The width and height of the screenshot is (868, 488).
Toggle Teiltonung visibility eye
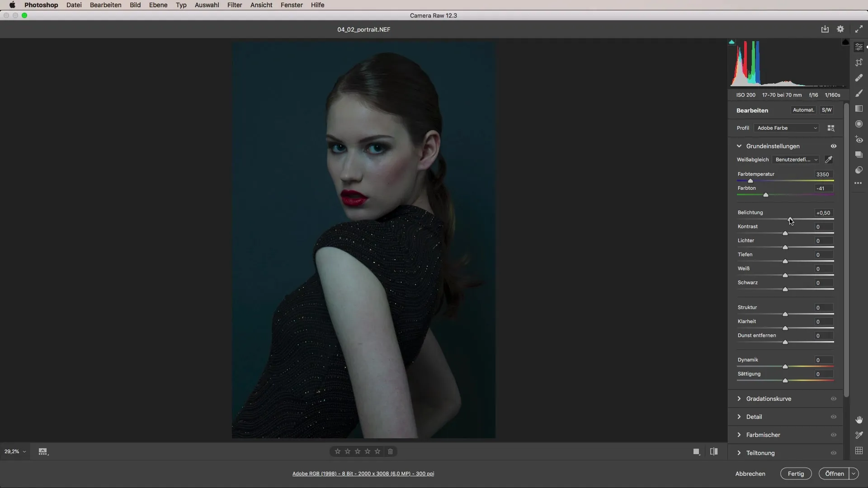[x=834, y=453]
